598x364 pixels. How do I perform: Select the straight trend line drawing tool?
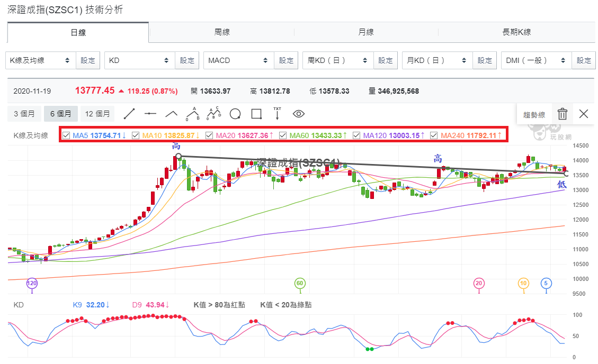tap(129, 113)
